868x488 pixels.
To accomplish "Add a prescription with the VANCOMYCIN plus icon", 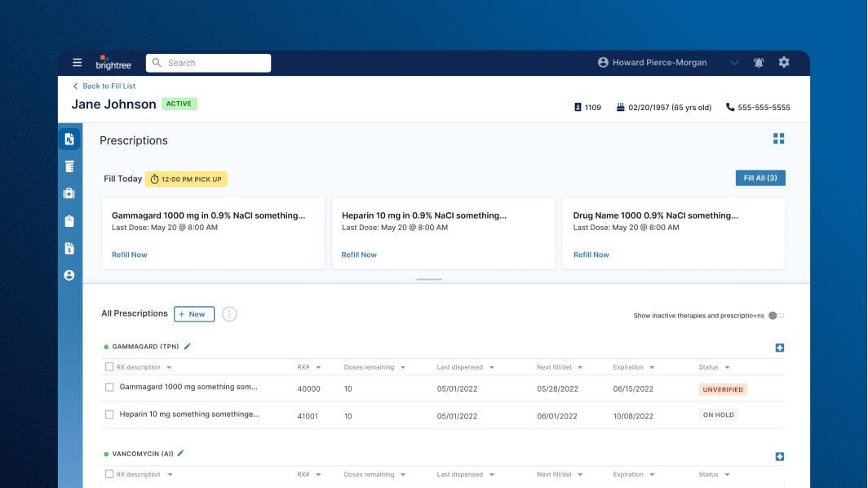I will pyautogui.click(x=779, y=456).
